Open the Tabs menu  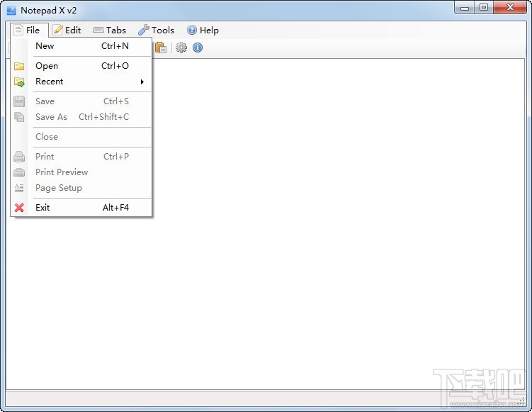click(109, 30)
